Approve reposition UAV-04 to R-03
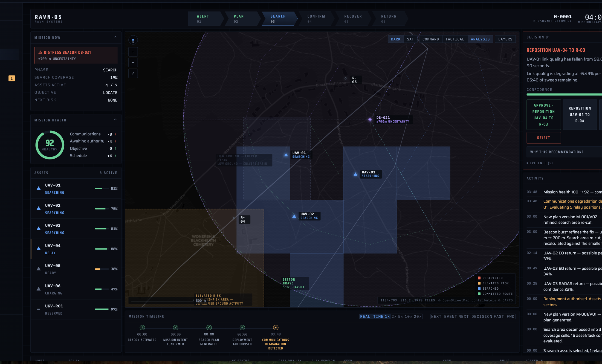The width and height of the screenshot is (602, 364). pyautogui.click(x=543, y=115)
